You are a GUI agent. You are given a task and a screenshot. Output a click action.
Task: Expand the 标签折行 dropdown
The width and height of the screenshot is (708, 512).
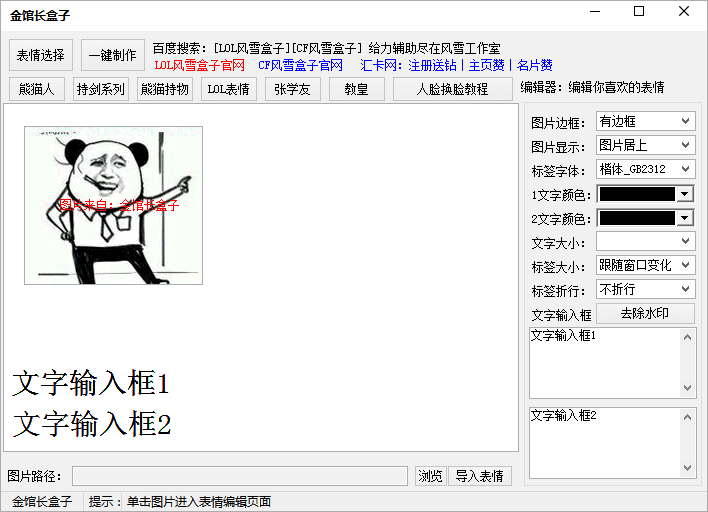[x=645, y=289]
